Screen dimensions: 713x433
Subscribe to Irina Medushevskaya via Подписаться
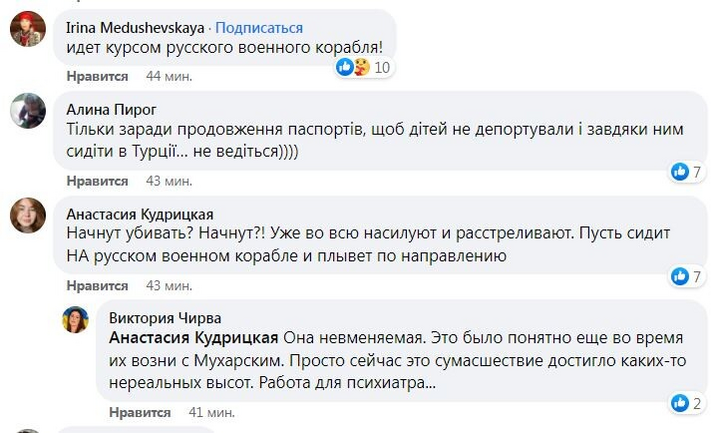(x=258, y=27)
